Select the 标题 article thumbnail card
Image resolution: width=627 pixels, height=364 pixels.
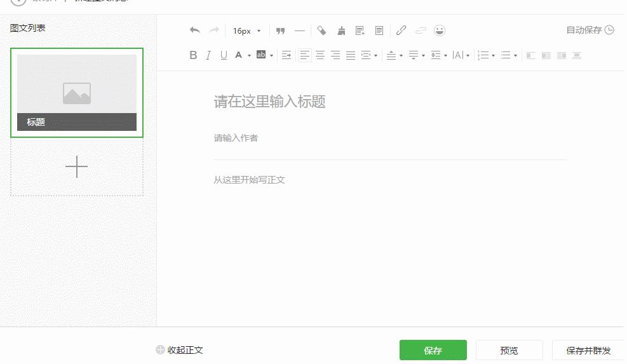click(77, 92)
